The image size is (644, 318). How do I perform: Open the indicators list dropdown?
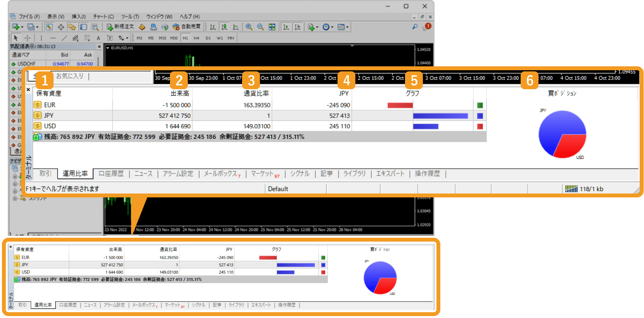[x=317, y=27]
